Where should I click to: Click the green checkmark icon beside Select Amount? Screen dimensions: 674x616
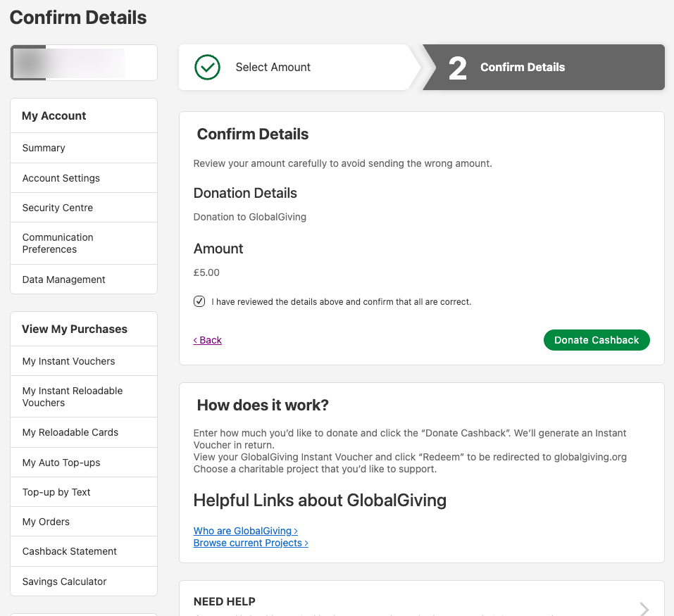coord(207,68)
